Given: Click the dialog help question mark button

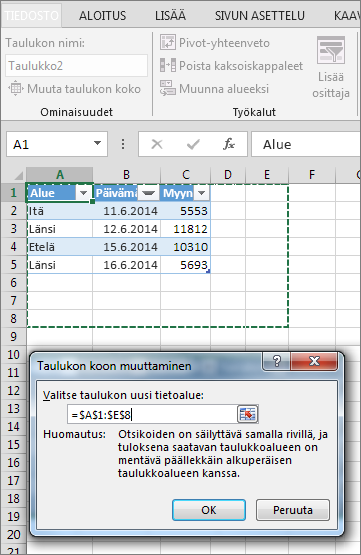Looking at the screenshot, I should tap(276, 361).
